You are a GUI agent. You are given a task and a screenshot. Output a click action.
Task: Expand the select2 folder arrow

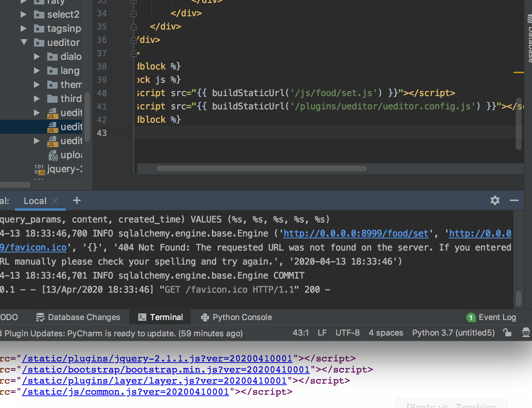[x=24, y=14]
